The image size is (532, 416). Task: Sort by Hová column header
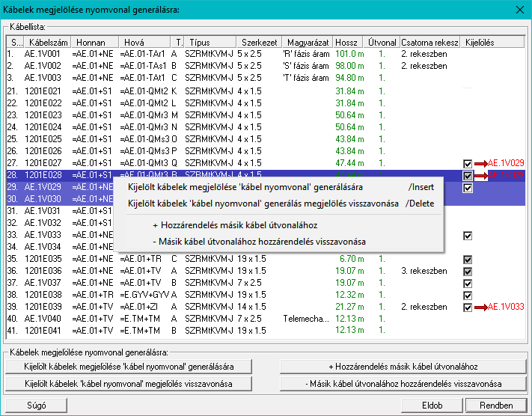tap(144, 43)
